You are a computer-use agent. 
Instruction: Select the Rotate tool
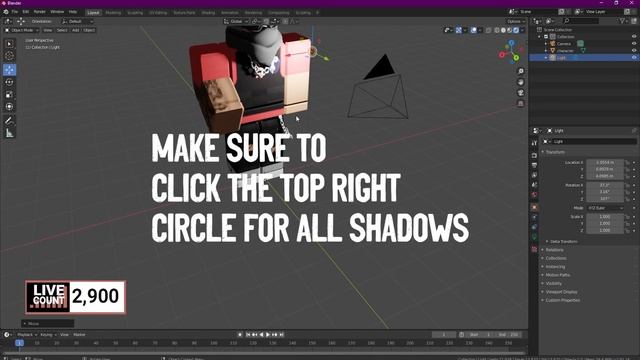(9, 82)
